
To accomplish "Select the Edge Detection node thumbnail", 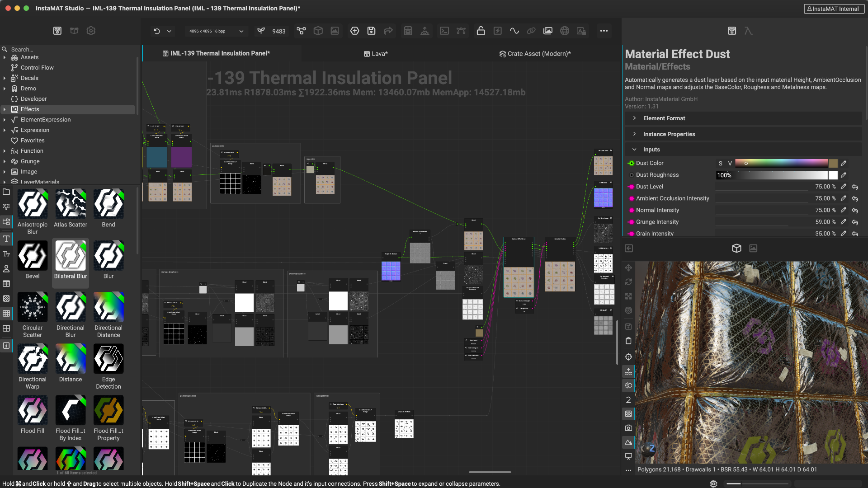I will coord(108,359).
